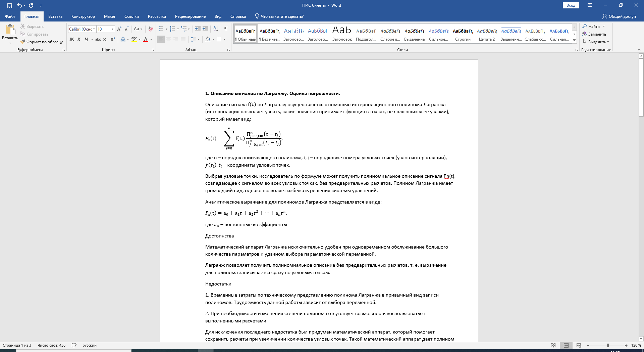This screenshot has height=352, width=644.
Task: Toggle Print Layout view button
Action: (x=566, y=345)
